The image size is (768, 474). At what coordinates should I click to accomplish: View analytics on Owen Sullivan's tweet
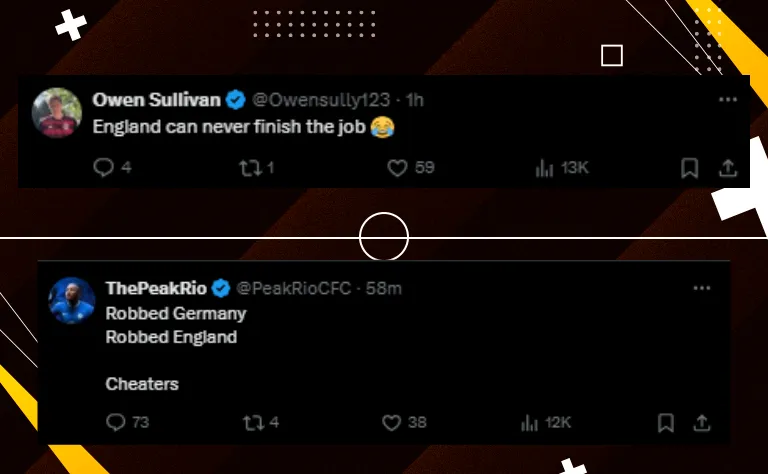pyautogui.click(x=545, y=168)
